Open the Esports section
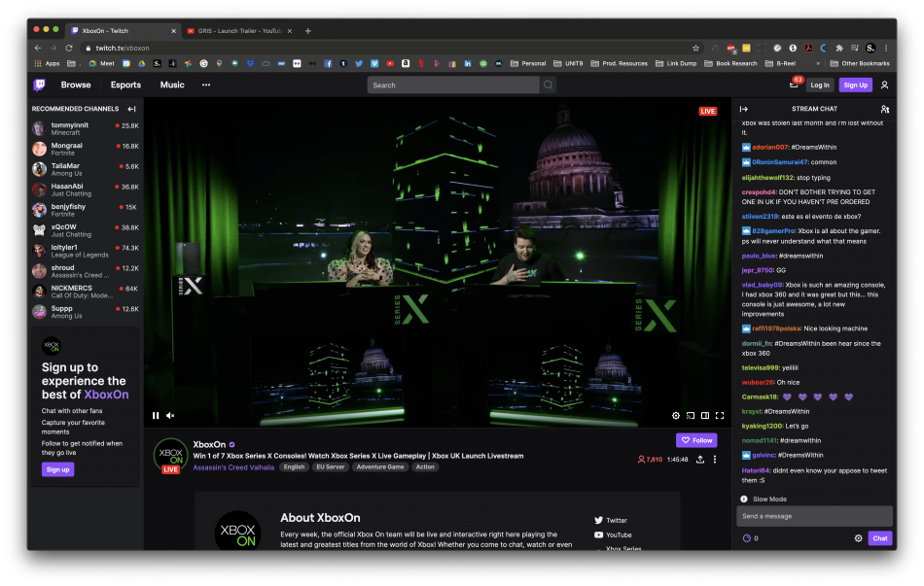 click(125, 85)
